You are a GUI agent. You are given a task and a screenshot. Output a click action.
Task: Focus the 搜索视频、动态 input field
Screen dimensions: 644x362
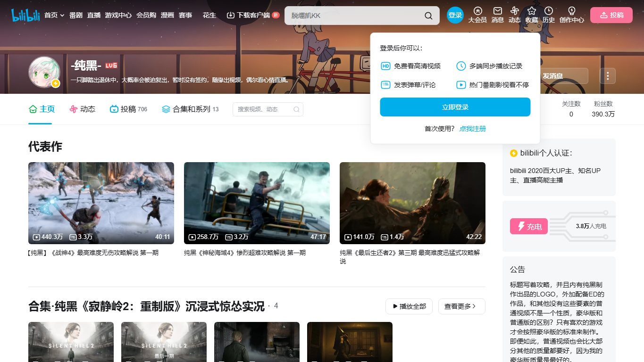pyautogui.click(x=268, y=109)
